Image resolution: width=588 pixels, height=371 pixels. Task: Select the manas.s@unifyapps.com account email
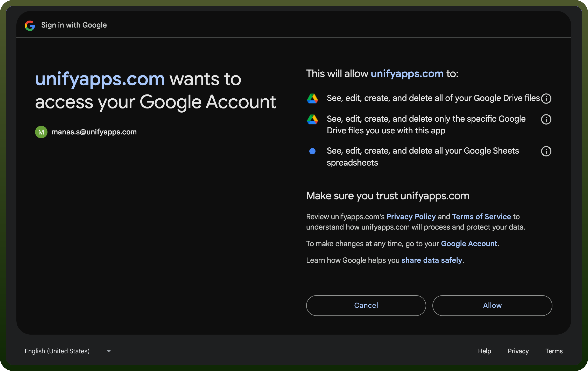tap(94, 132)
